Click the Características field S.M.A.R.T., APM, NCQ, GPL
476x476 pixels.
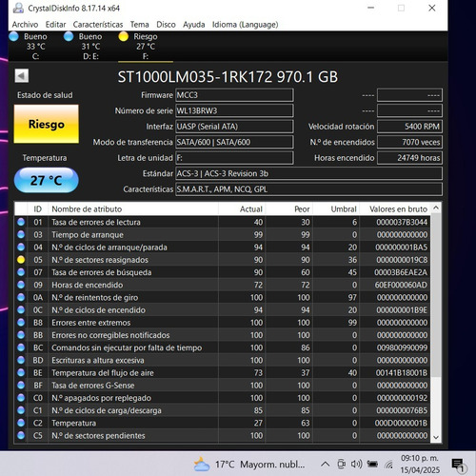pyautogui.click(x=308, y=189)
